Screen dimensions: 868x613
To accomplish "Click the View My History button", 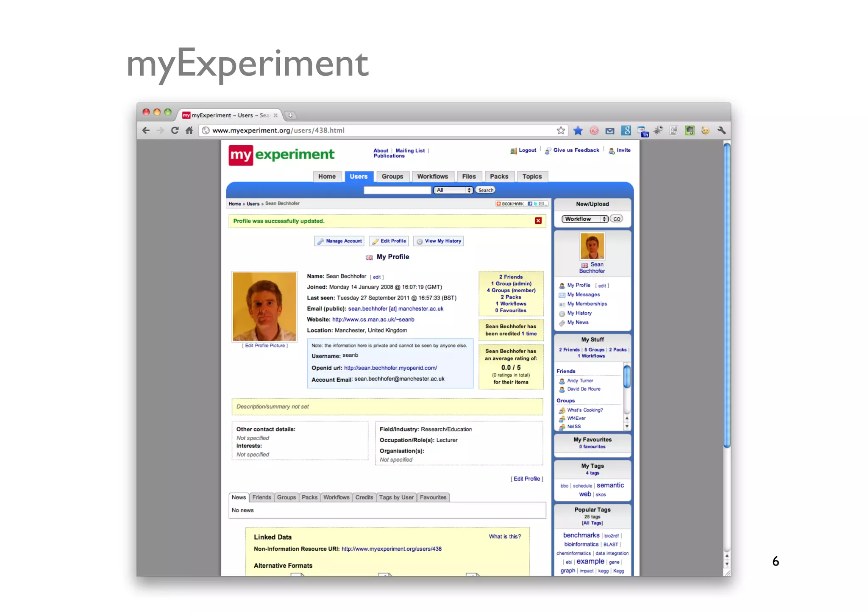I will coord(439,241).
